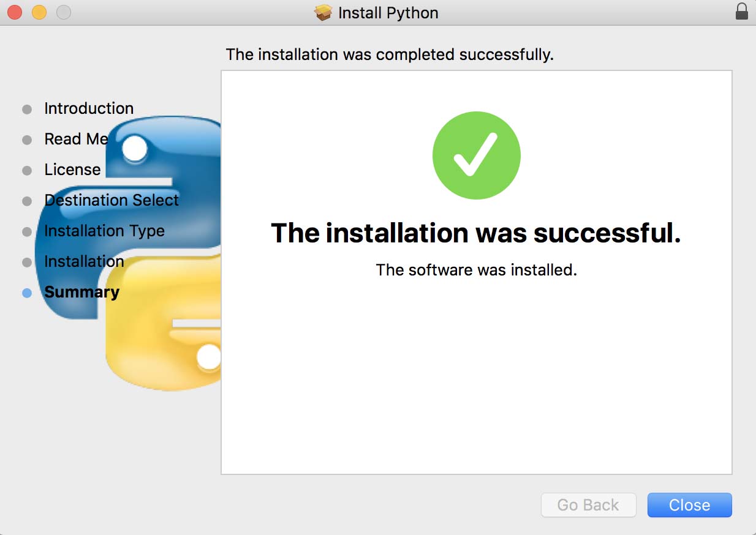Image resolution: width=756 pixels, height=535 pixels.
Task: Click 'The installation was successful.' heading
Action: tap(476, 233)
